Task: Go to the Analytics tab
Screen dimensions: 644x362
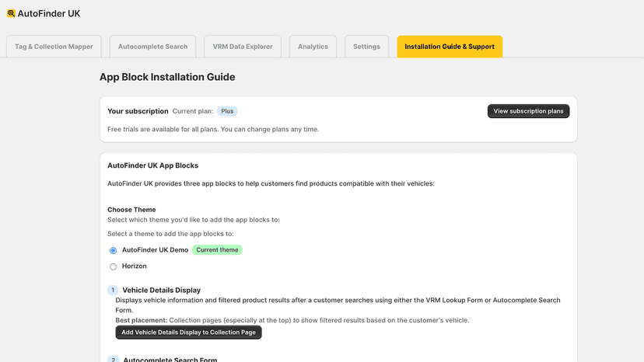Action: click(x=313, y=47)
